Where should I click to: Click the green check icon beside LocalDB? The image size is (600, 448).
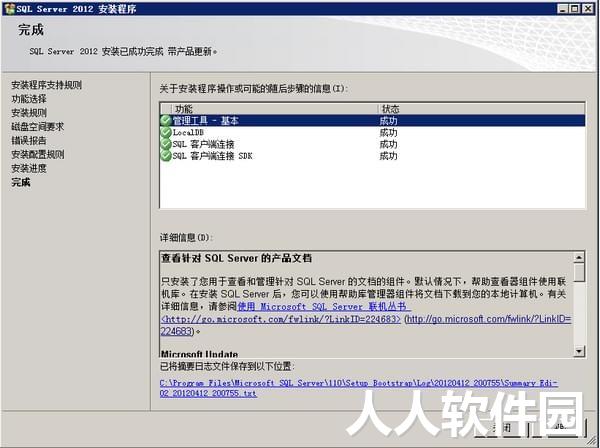165,132
